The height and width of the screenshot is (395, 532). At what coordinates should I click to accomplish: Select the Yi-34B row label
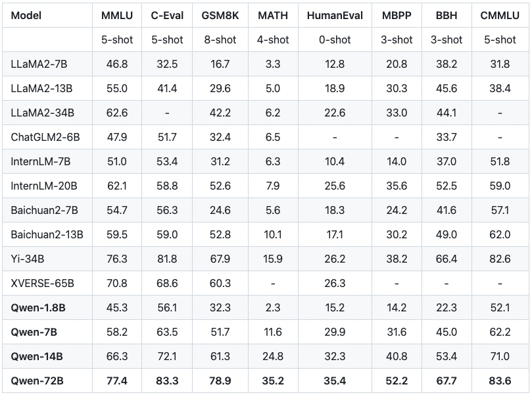pos(29,259)
